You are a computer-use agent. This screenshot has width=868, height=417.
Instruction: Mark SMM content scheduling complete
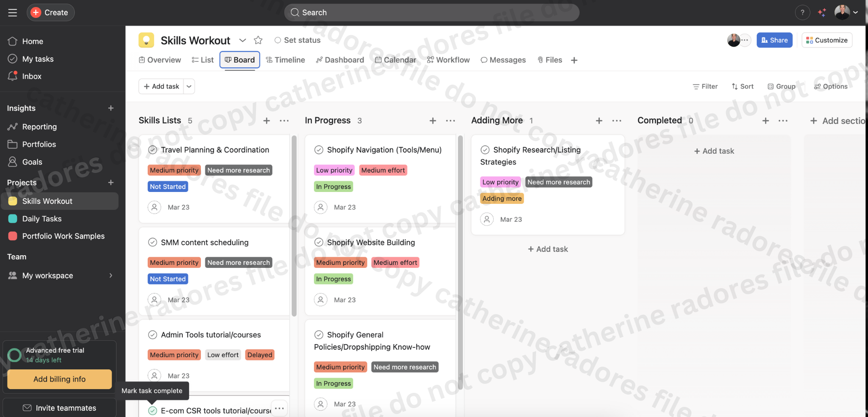pos(153,242)
